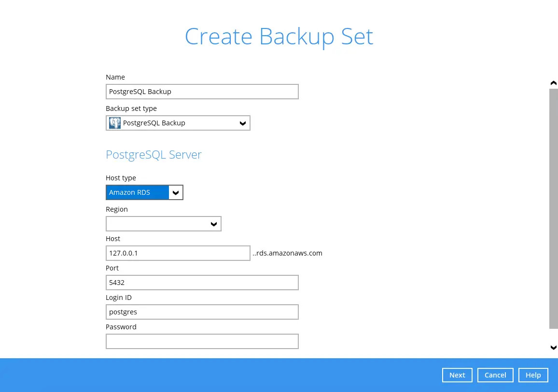Cancel the backup set creation
The image size is (558, 392).
pyautogui.click(x=495, y=375)
